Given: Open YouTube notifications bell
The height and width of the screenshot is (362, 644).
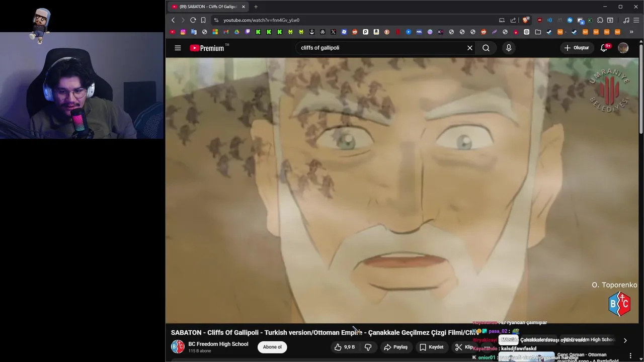Looking at the screenshot, I should [x=604, y=48].
